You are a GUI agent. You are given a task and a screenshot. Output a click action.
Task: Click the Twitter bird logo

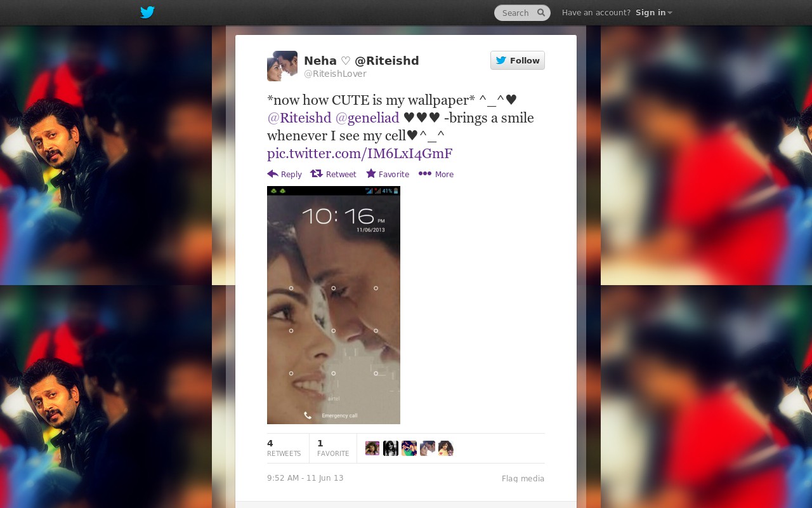click(x=147, y=12)
